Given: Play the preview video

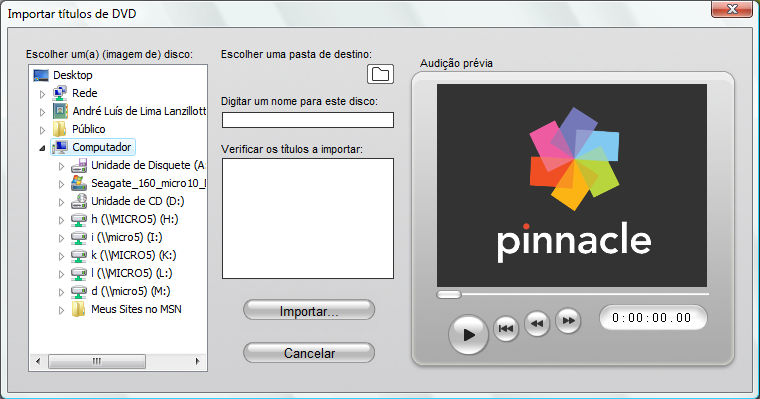Looking at the screenshot, I should [x=468, y=335].
